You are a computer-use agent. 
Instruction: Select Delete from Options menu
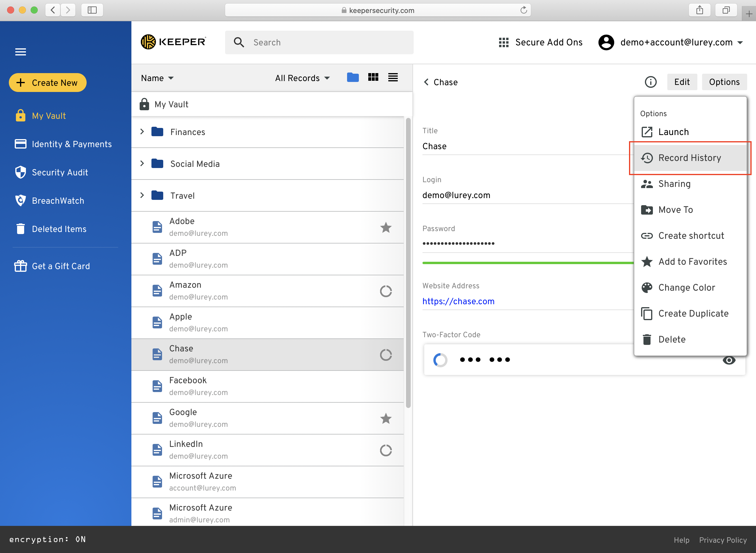coord(690,339)
